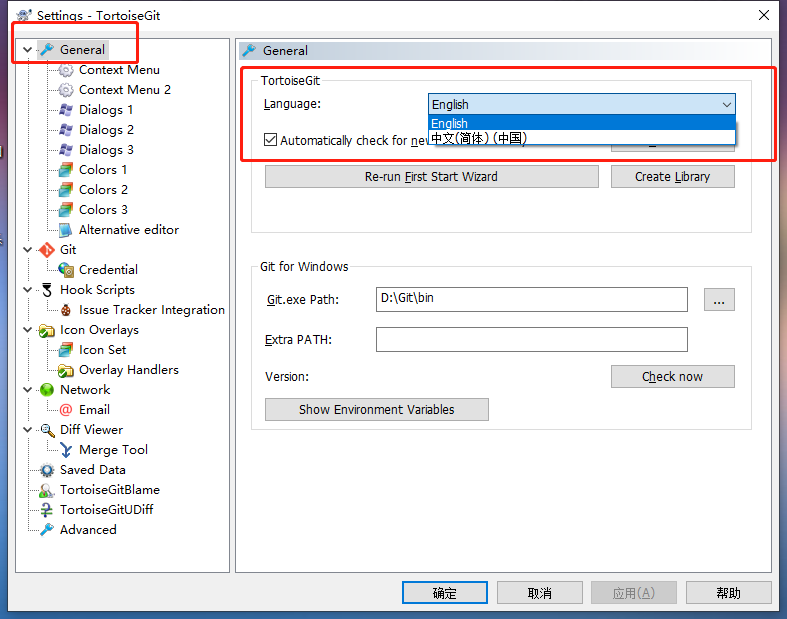787x619 pixels.
Task: Click the Merge Tool arrow icon
Action: pyautogui.click(x=66, y=450)
